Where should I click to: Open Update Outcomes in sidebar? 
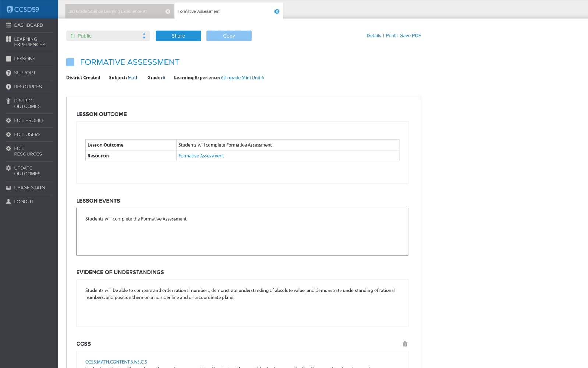click(28, 171)
